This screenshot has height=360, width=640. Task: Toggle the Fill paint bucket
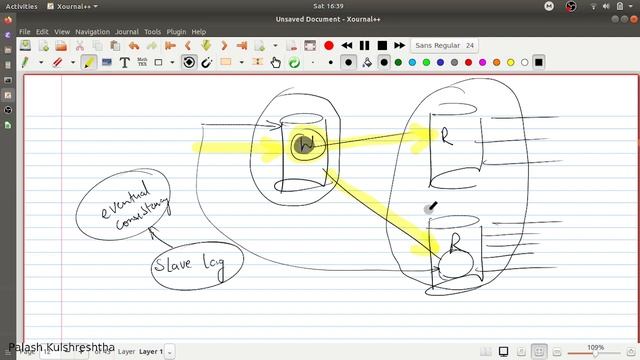[x=367, y=62]
